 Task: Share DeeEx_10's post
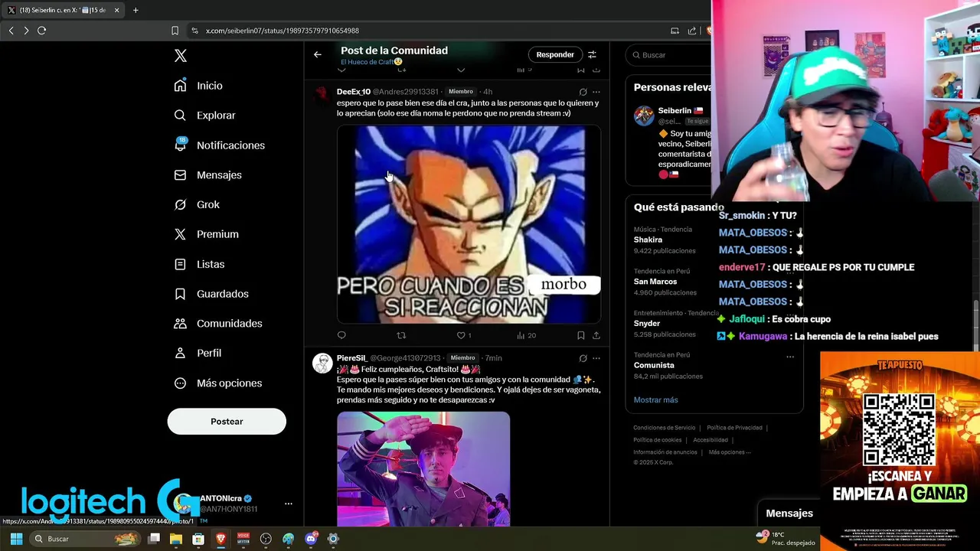click(x=596, y=335)
